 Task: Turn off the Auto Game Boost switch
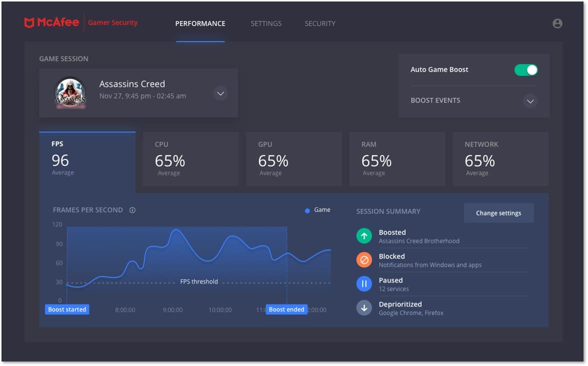[x=526, y=70]
